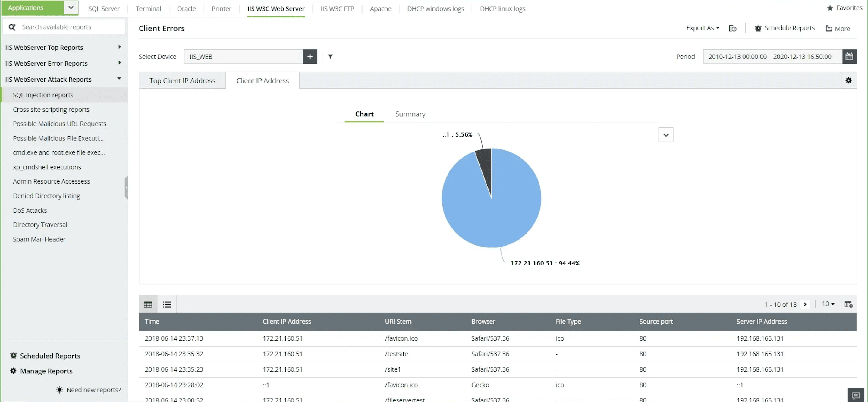Click the report settings gear icon
This screenshot has width=868, height=402.
click(x=848, y=80)
